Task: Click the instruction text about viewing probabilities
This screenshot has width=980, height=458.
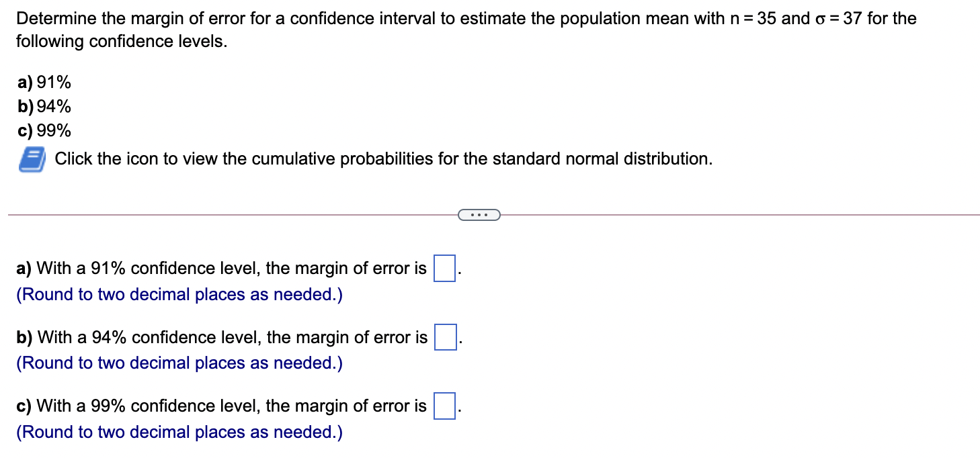Action: 383,158
